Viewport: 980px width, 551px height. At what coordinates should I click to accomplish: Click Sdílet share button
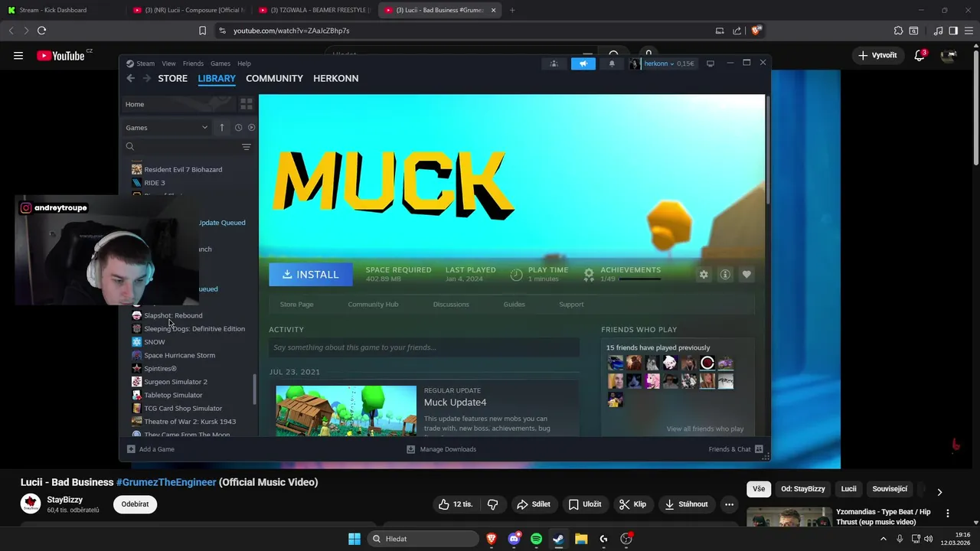tap(534, 504)
